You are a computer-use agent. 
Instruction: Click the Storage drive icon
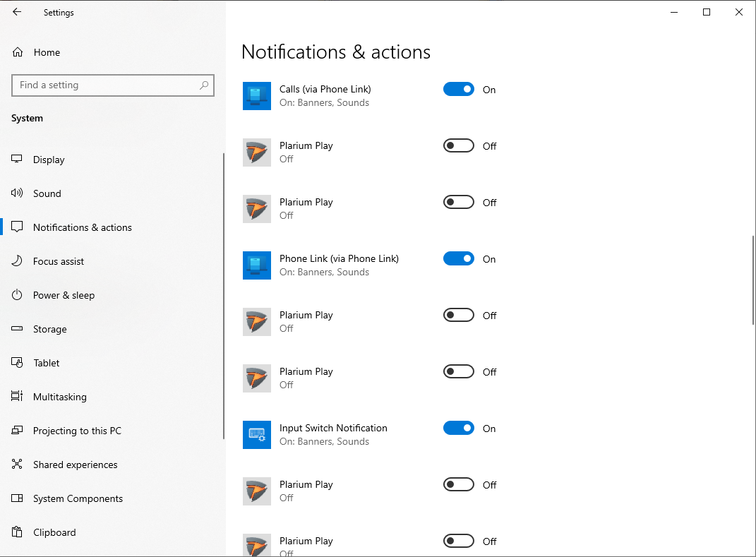pos(18,329)
